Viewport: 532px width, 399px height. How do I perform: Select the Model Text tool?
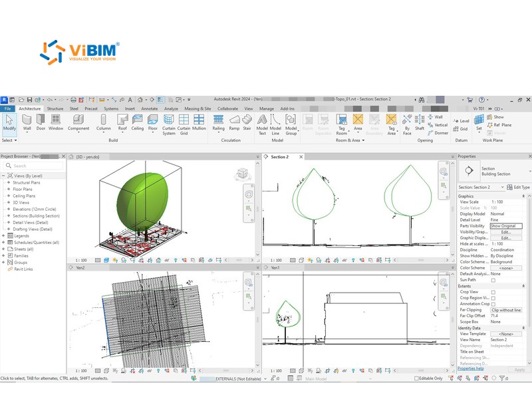click(x=262, y=124)
